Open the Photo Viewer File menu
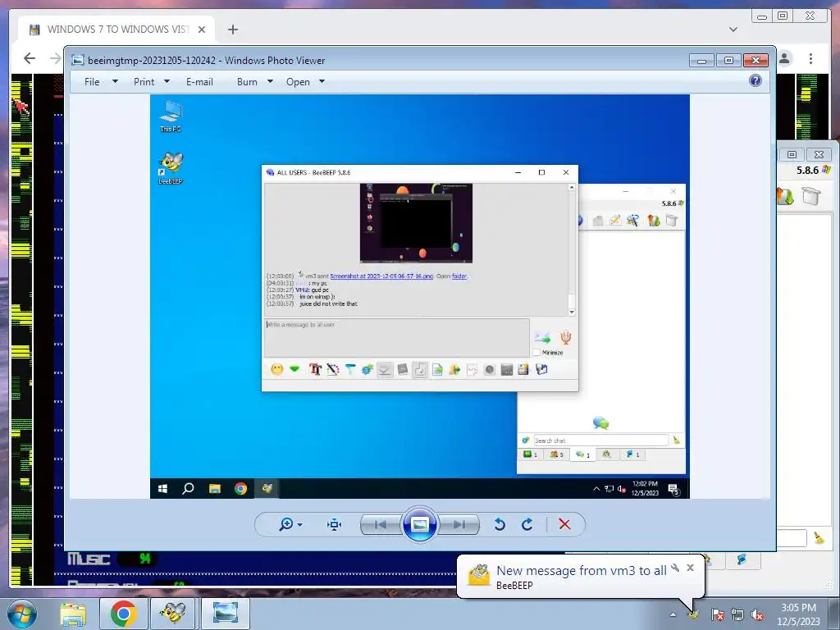The height and width of the screenshot is (630, 840). tap(92, 82)
